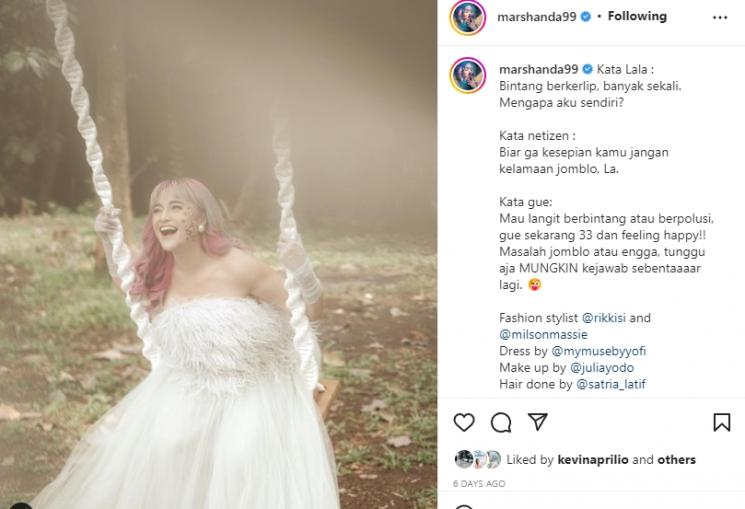View others who liked post
This screenshot has height=509, width=745.
[x=677, y=460]
